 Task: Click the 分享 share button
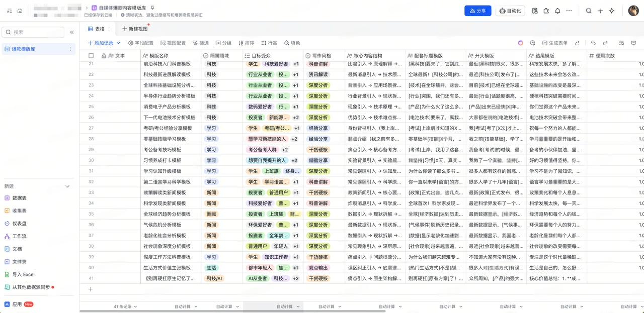(x=477, y=11)
